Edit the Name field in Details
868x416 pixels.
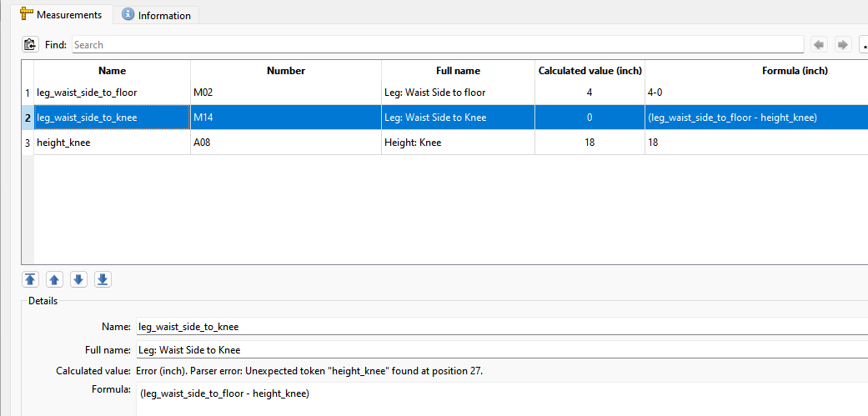500,327
